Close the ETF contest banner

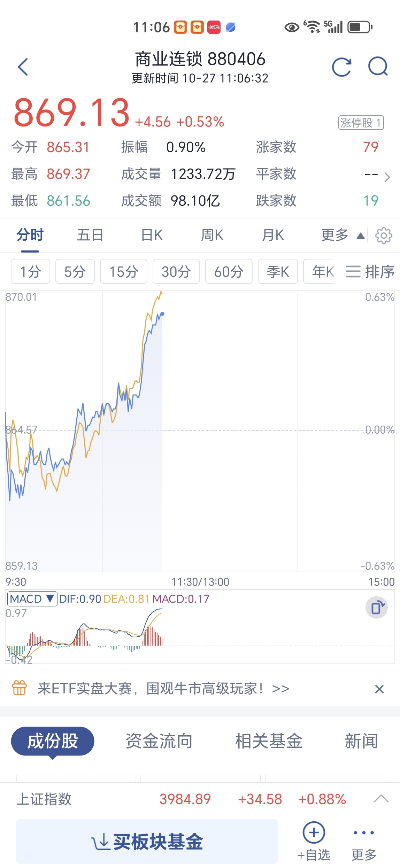point(379,689)
